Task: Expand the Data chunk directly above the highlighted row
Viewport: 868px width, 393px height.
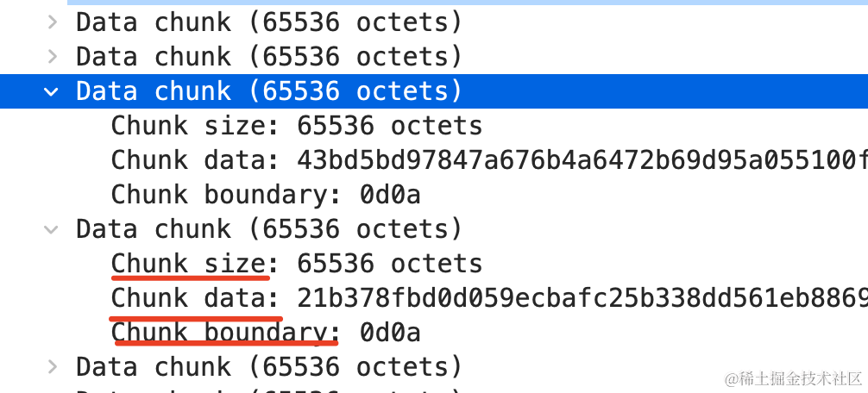Action: (52, 56)
